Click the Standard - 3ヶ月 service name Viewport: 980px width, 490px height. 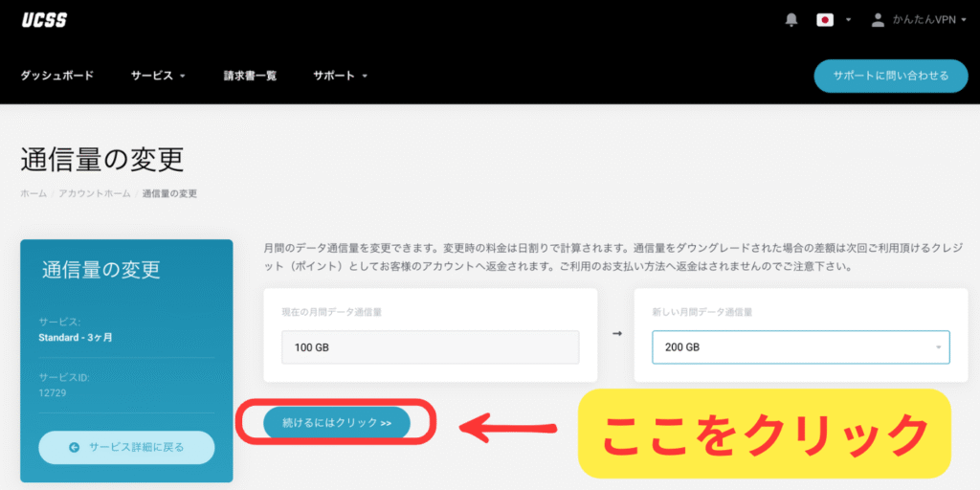pyautogui.click(x=77, y=338)
